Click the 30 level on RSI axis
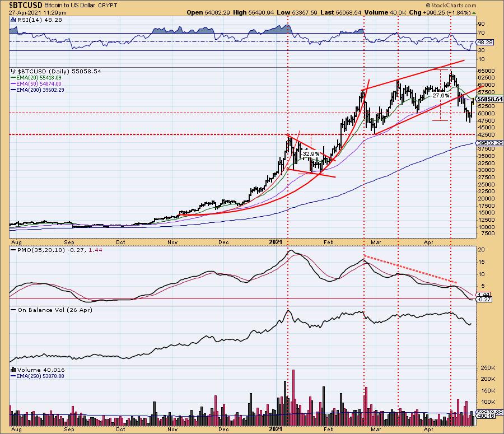Image resolution: width=504 pixels, height=434 pixels. point(481,50)
